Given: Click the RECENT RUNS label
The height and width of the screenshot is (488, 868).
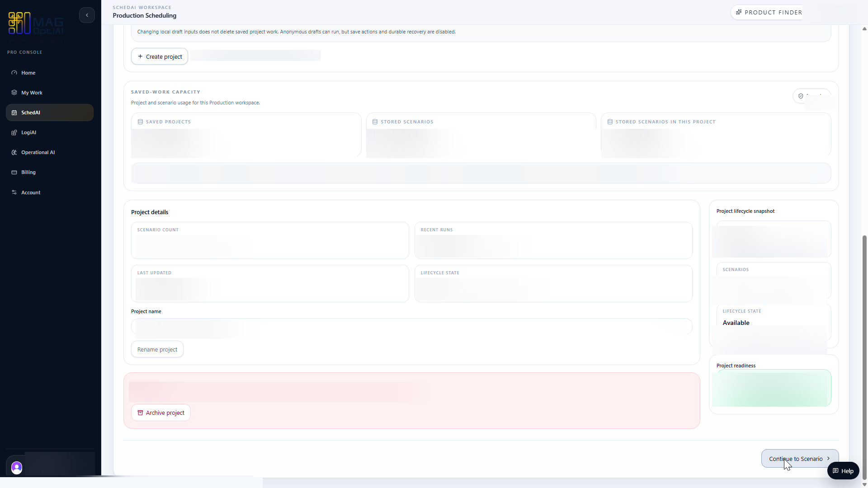Looking at the screenshot, I should coord(437,230).
